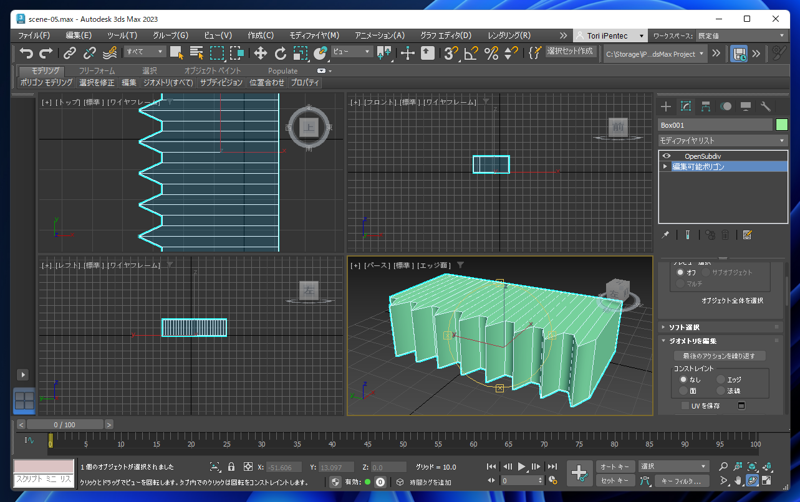Jump to the animation end frame
The height and width of the screenshot is (502, 800).
[553, 466]
